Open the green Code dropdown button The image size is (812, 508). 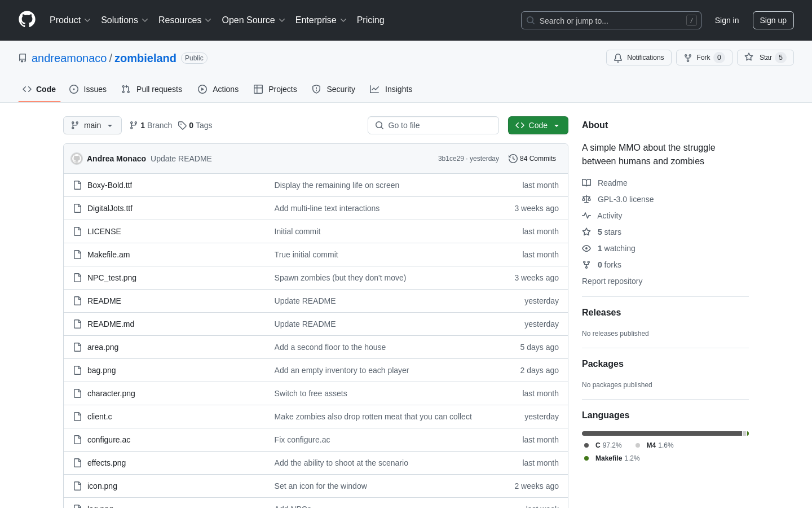[x=538, y=125]
